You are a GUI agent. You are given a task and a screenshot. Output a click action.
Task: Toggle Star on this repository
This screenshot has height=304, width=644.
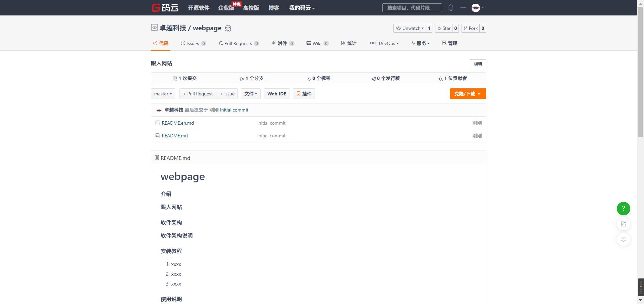pos(444,28)
